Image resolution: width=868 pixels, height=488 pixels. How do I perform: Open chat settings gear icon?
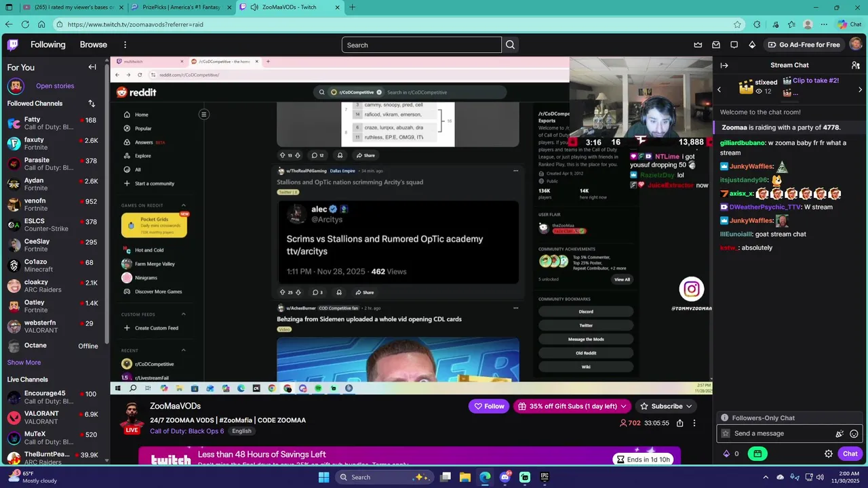click(x=829, y=454)
